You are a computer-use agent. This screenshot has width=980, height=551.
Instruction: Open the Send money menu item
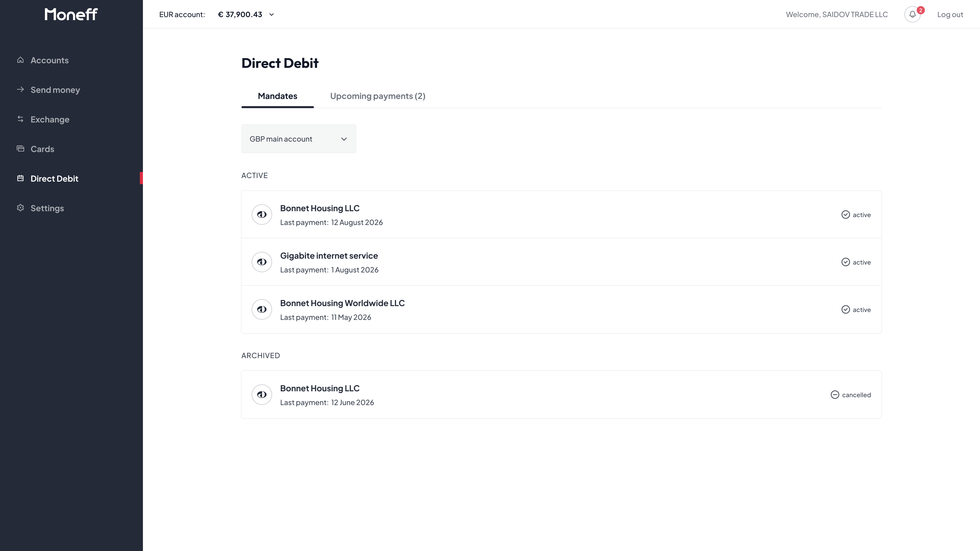(x=55, y=90)
